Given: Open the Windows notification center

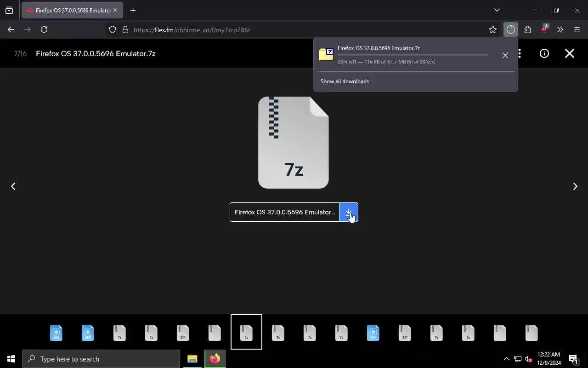Looking at the screenshot, I should point(574,359).
